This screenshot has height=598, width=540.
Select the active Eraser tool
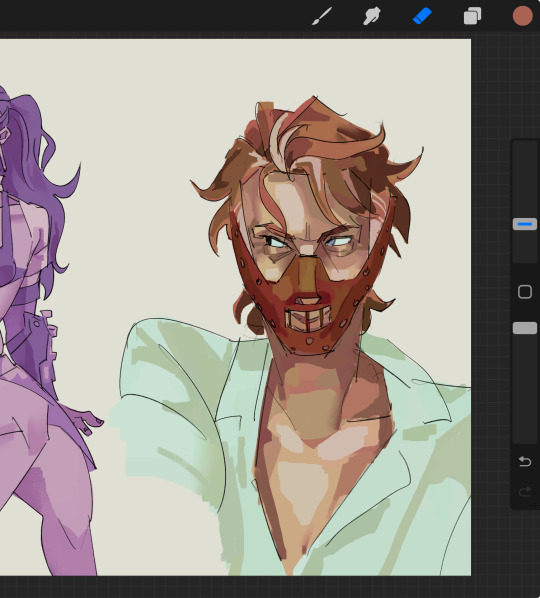(422, 16)
